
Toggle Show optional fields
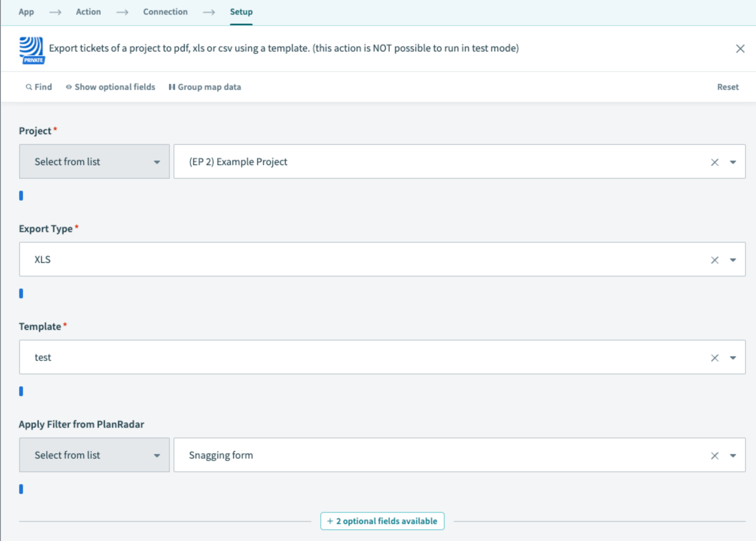110,87
